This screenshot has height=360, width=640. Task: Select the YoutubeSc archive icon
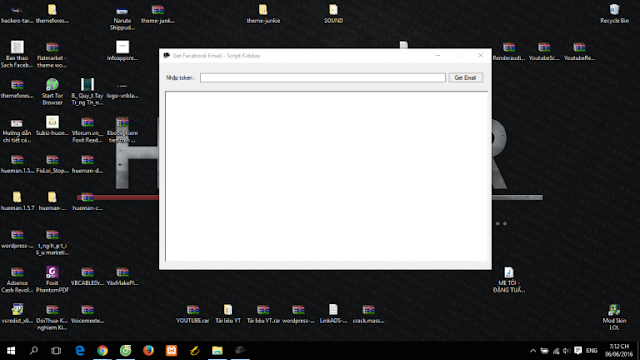point(544,51)
